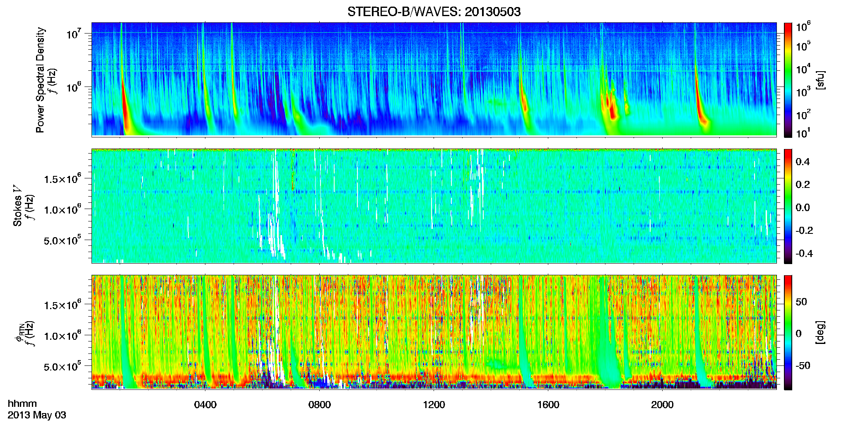The width and height of the screenshot is (868, 447).
Task: Click 1.0×10^6 tick on the φRTN panel
Action: tap(63, 335)
